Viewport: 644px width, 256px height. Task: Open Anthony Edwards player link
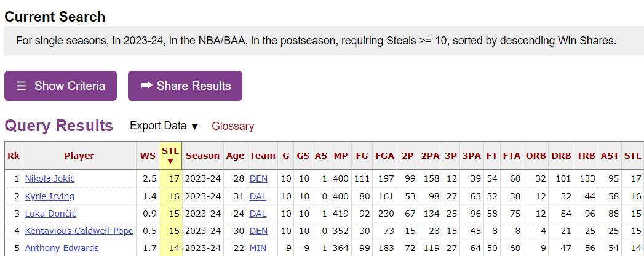click(62, 248)
